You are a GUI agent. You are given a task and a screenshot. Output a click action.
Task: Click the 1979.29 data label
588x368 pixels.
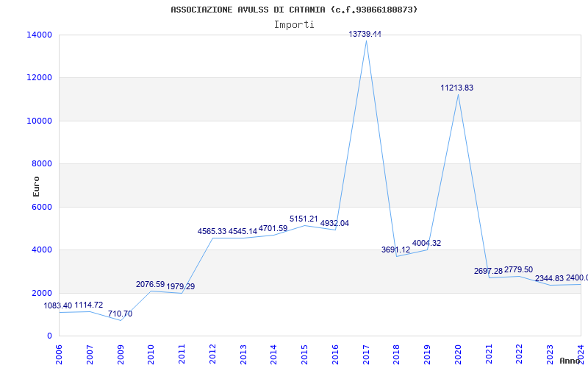coord(180,287)
